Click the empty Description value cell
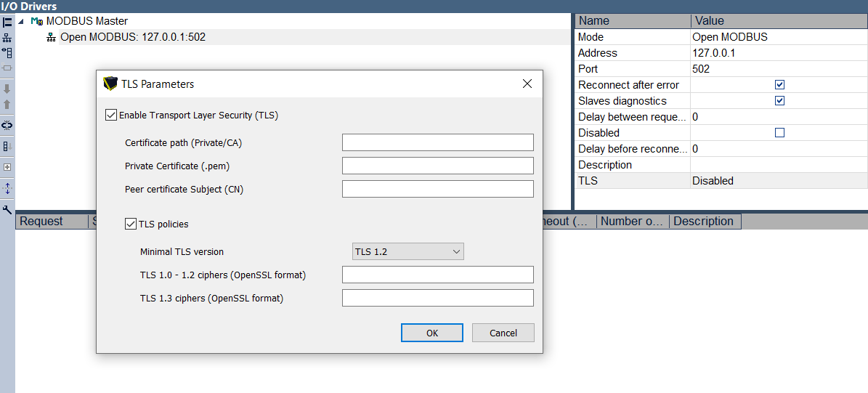The width and height of the screenshot is (868, 393). [779, 165]
